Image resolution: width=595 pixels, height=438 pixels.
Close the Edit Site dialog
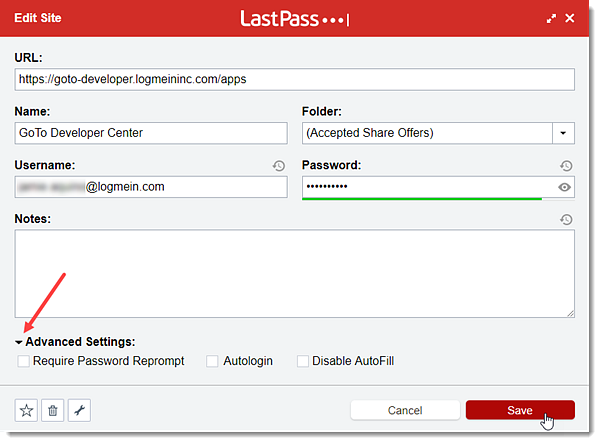(570, 18)
